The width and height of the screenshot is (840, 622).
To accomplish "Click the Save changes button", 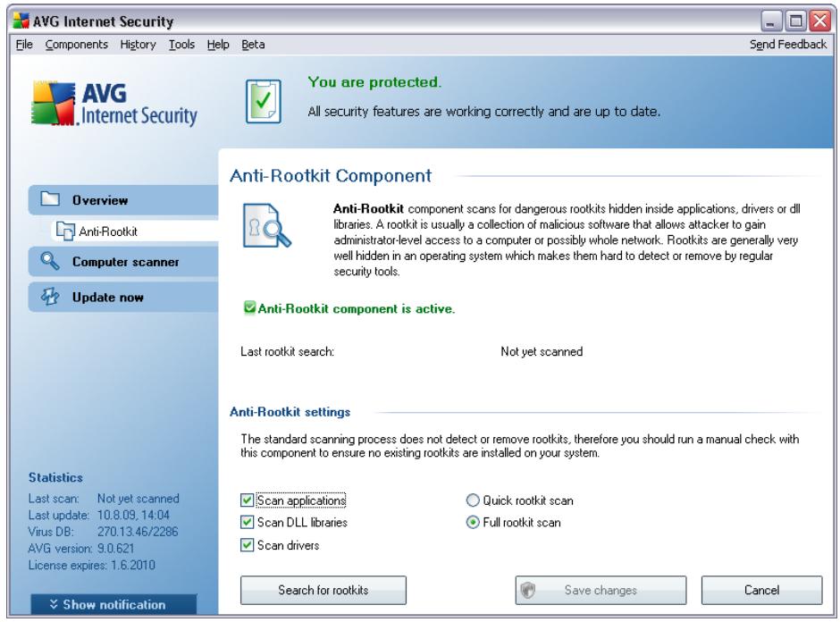I will click(x=601, y=591).
